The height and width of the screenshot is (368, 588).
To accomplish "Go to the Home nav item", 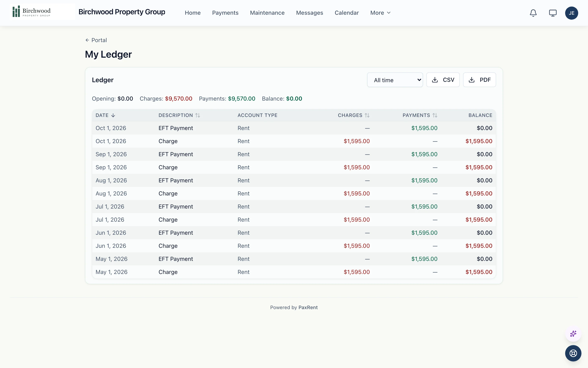I will pyautogui.click(x=193, y=13).
